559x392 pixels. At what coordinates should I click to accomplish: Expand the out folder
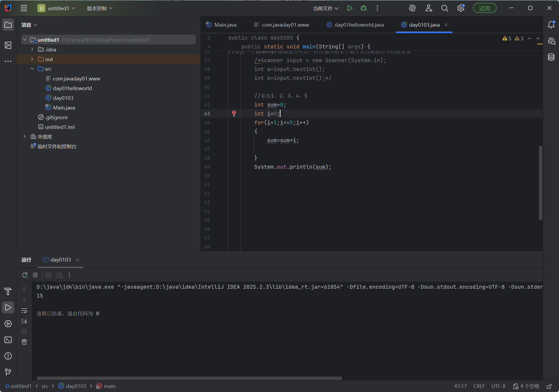click(x=32, y=59)
